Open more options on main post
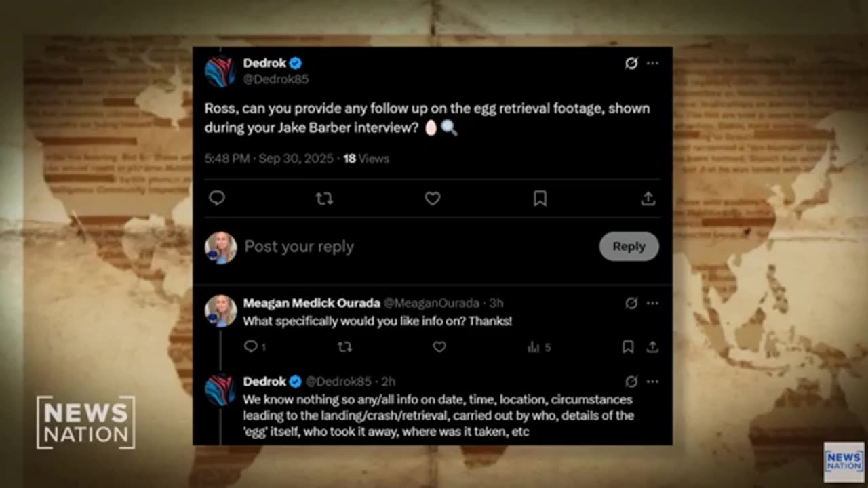The height and width of the screenshot is (488, 868). pyautogui.click(x=652, y=63)
